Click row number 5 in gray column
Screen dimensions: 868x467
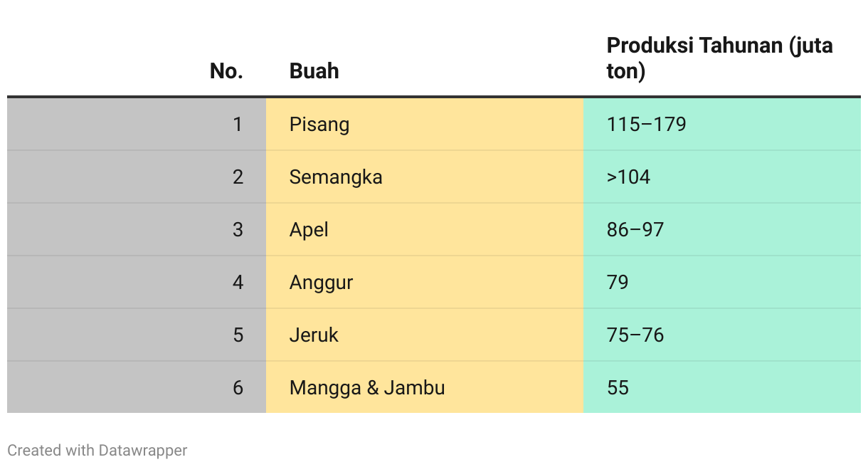[238, 335]
